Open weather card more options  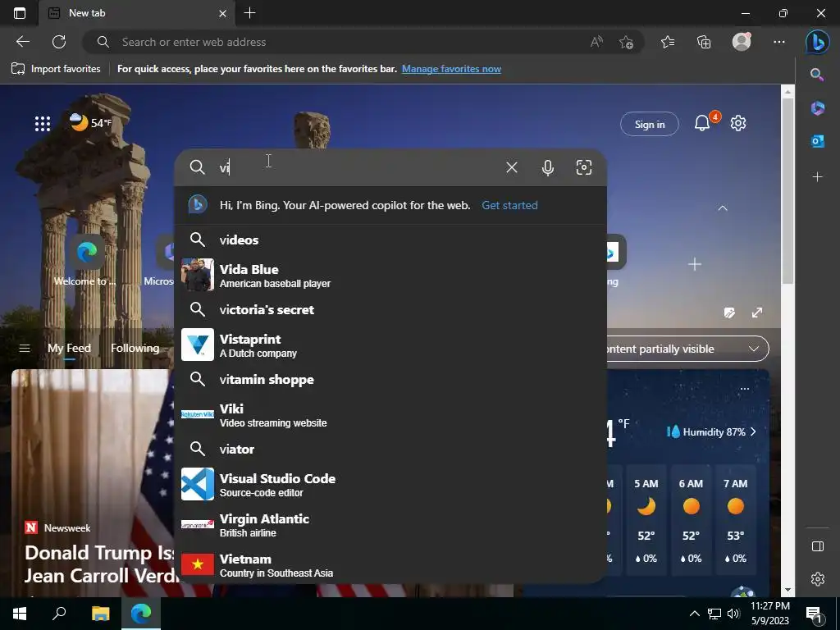tap(744, 389)
